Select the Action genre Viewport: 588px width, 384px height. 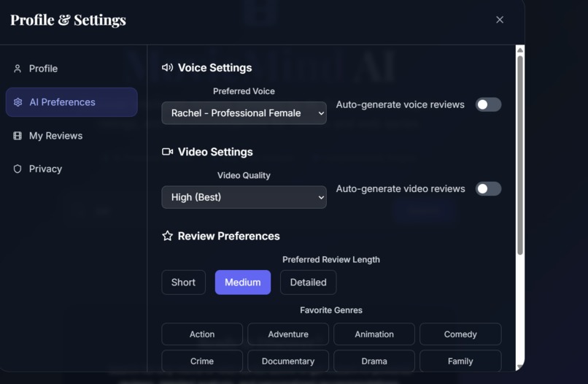coord(202,334)
